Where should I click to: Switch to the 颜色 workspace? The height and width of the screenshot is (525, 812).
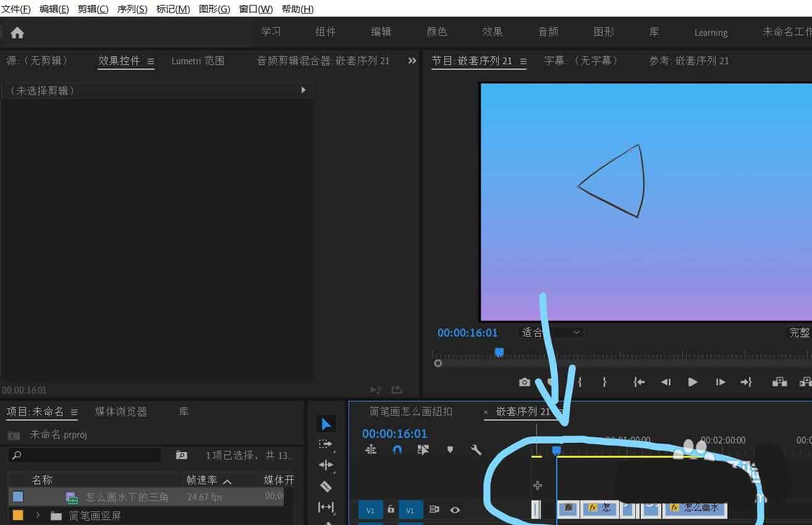point(437,32)
